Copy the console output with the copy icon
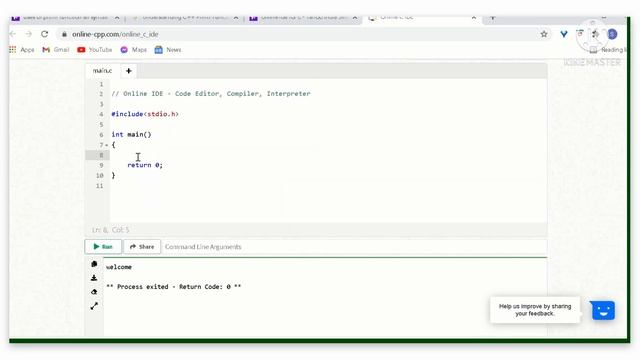This screenshot has height=360, width=640. click(x=94, y=264)
